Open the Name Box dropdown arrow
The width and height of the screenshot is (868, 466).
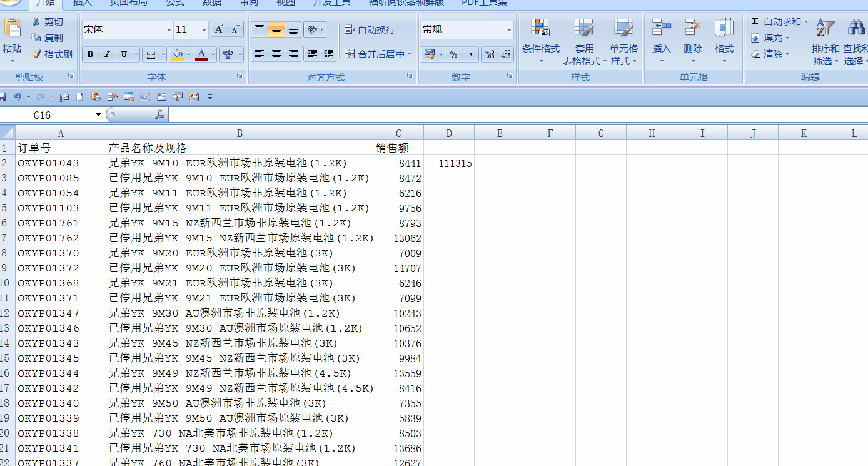pyautogui.click(x=98, y=115)
